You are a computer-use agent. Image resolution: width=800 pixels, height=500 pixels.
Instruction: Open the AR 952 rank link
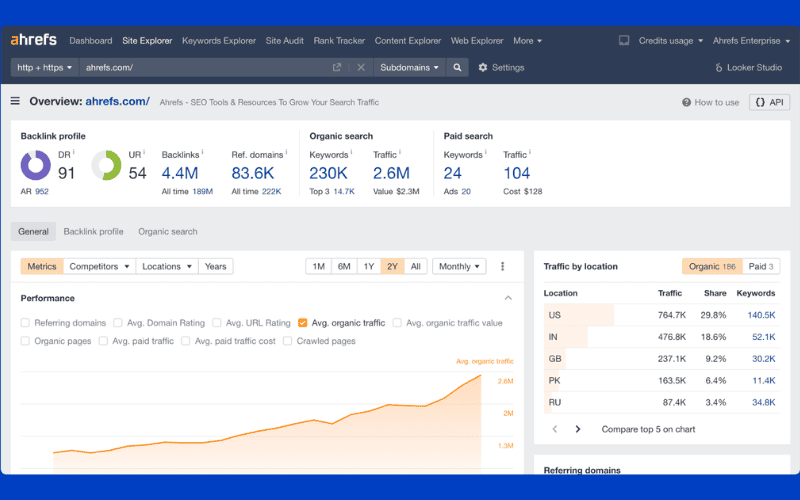click(x=41, y=191)
